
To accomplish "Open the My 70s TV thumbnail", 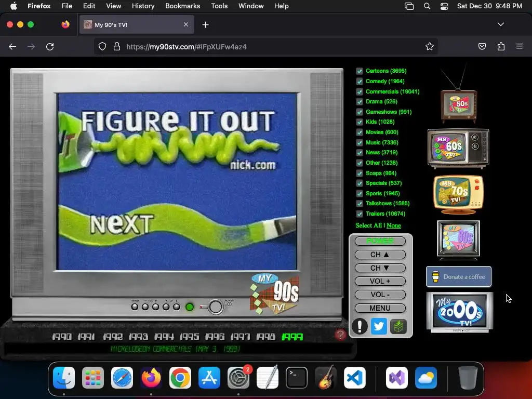I will (458, 194).
